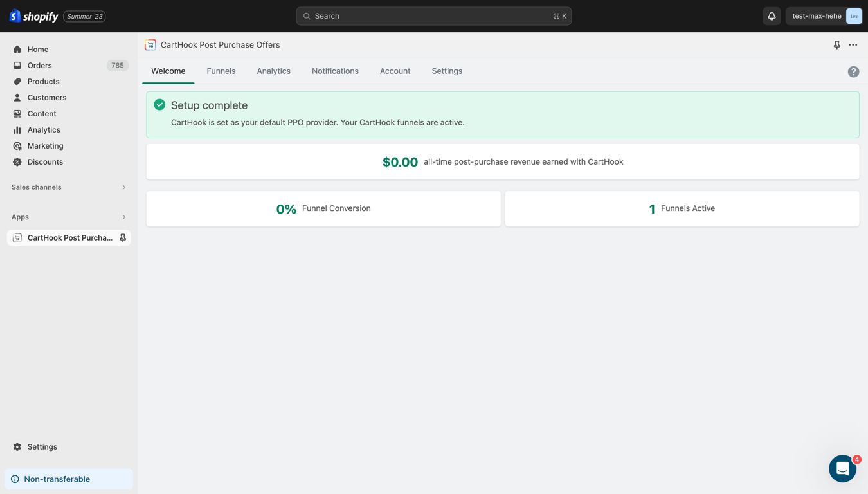The height and width of the screenshot is (494, 868).
Task: Click the 1 Funnels Active card
Action: 682,208
